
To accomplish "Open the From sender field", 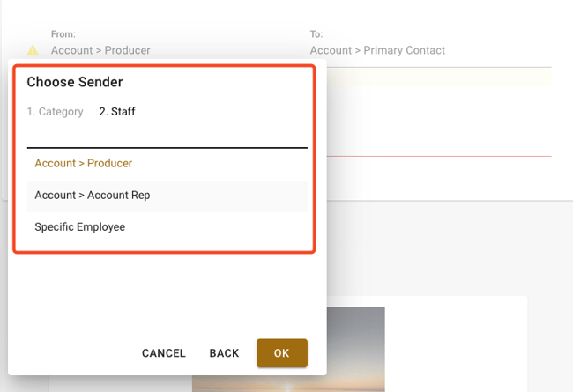I will coord(100,50).
